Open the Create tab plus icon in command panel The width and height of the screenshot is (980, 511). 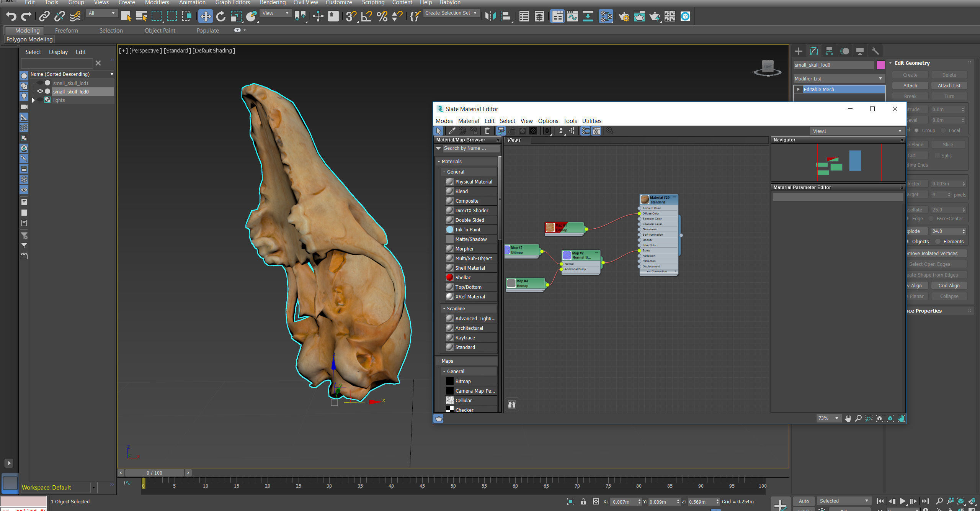tap(799, 51)
